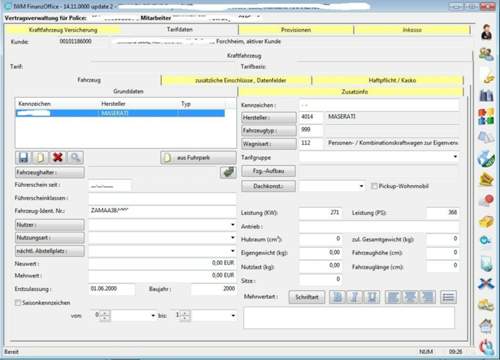500x360 pixels.
Task: Click the red dot cloud sidebar icon
Action: [x=486, y=201]
